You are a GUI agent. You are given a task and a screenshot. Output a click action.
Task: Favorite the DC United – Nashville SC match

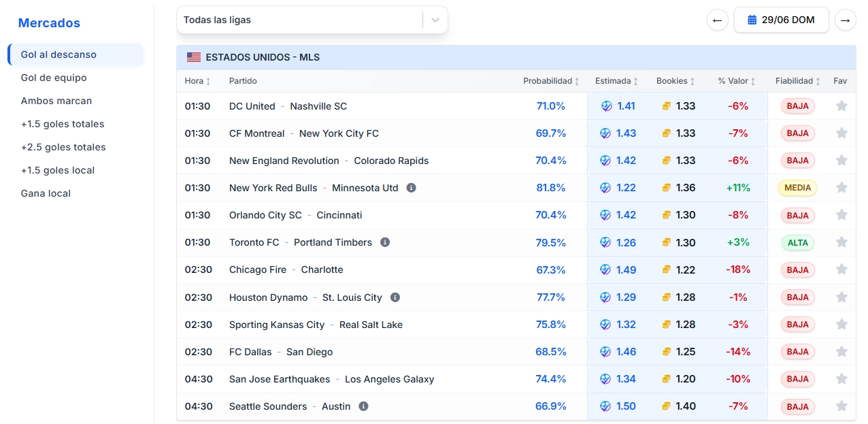[841, 106]
